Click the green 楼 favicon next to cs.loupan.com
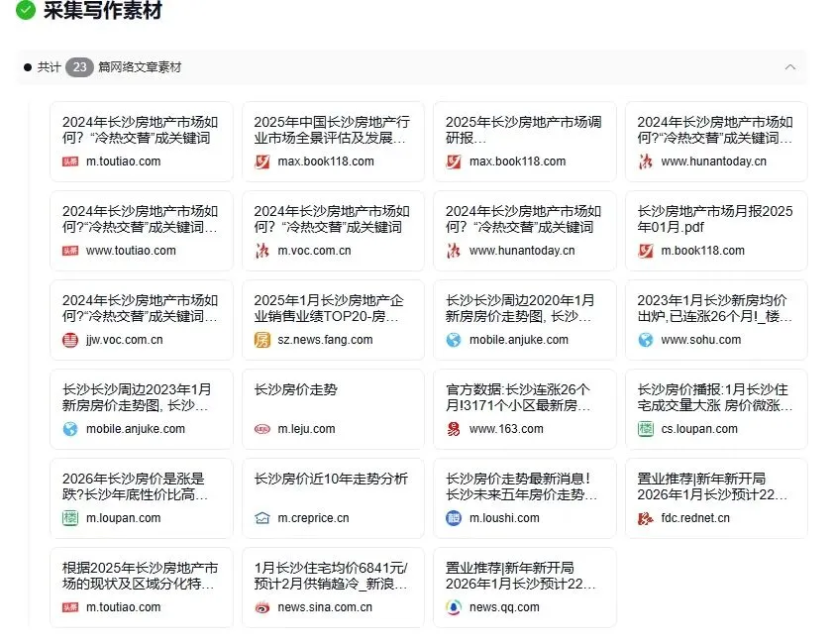Screen dimensions: 833x644 (646, 429)
